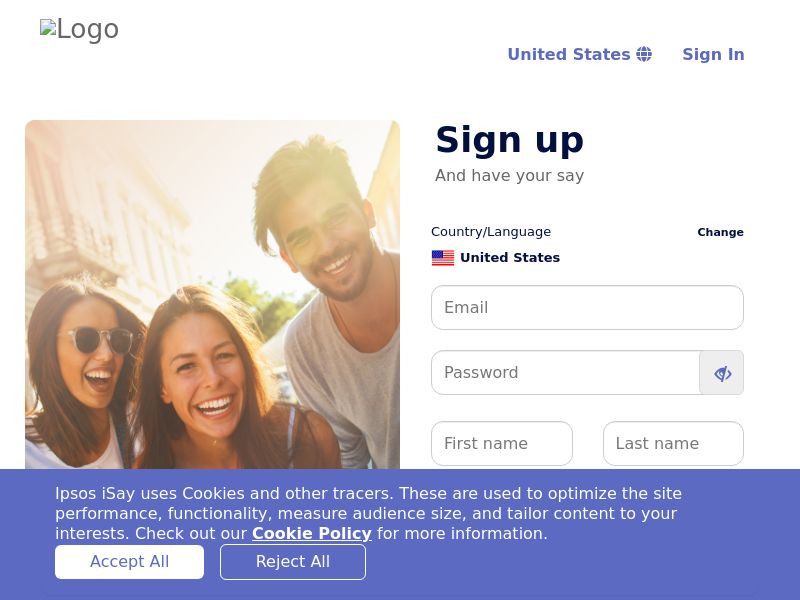800x600 pixels.
Task: Open the Sign In page
Action: [713, 54]
